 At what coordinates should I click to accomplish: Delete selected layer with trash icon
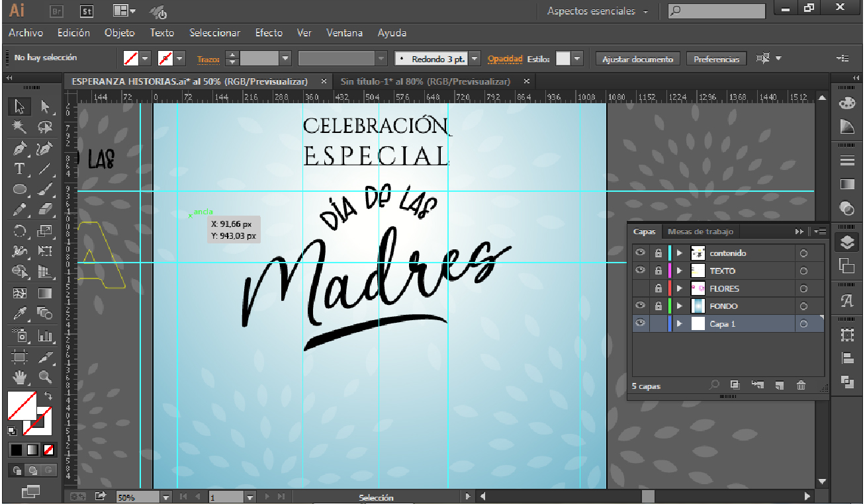[801, 385]
